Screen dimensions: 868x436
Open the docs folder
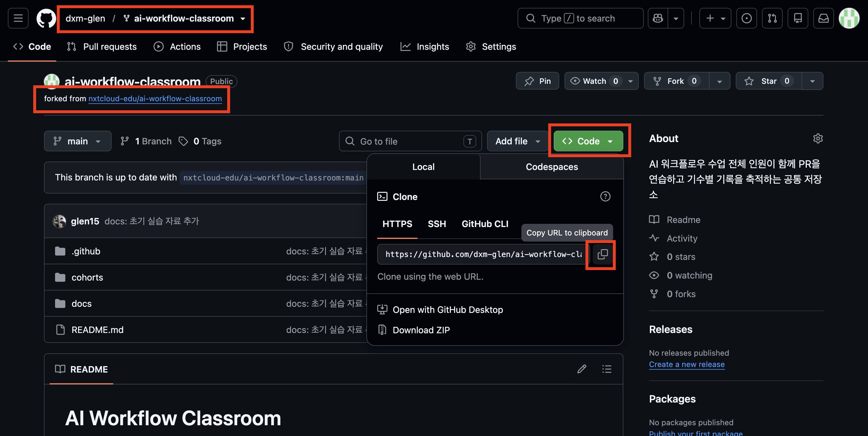click(82, 304)
